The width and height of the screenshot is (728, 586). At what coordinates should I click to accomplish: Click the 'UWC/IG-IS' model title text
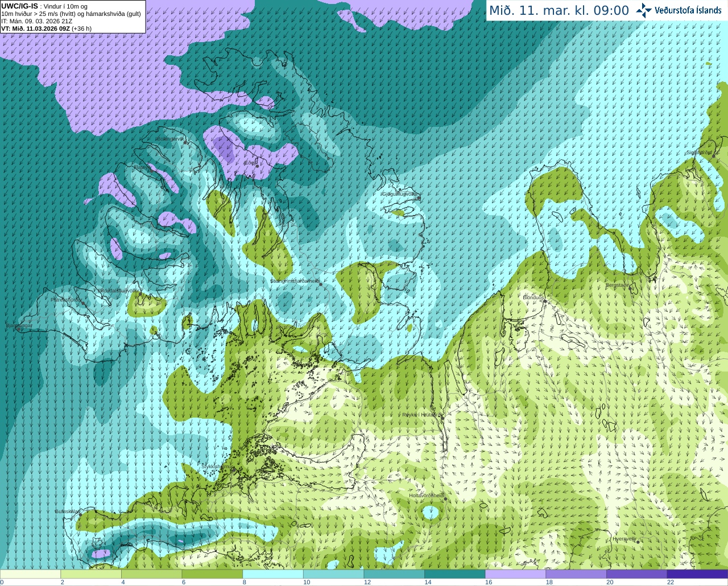tap(19, 6)
